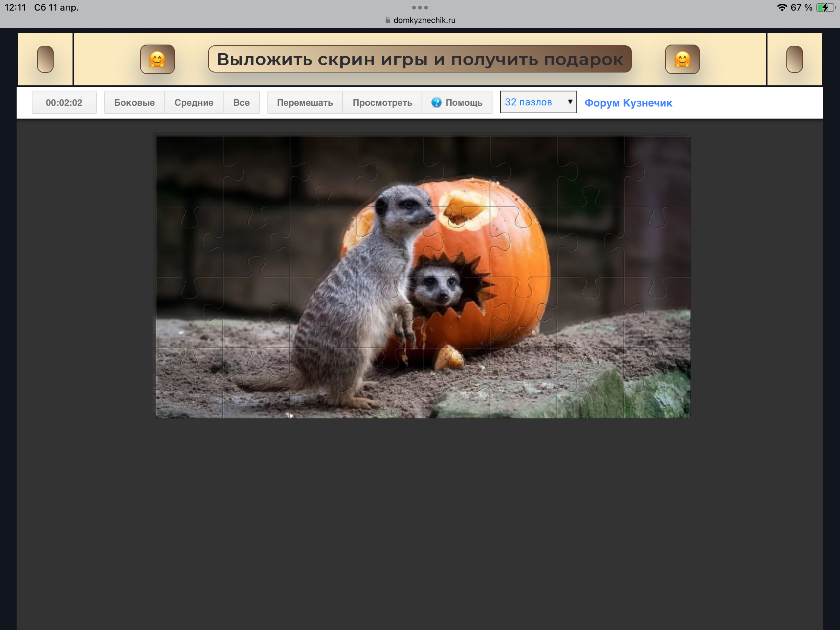840x630 pixels.
Task: Show Все pieces
Action: point(241,102)
